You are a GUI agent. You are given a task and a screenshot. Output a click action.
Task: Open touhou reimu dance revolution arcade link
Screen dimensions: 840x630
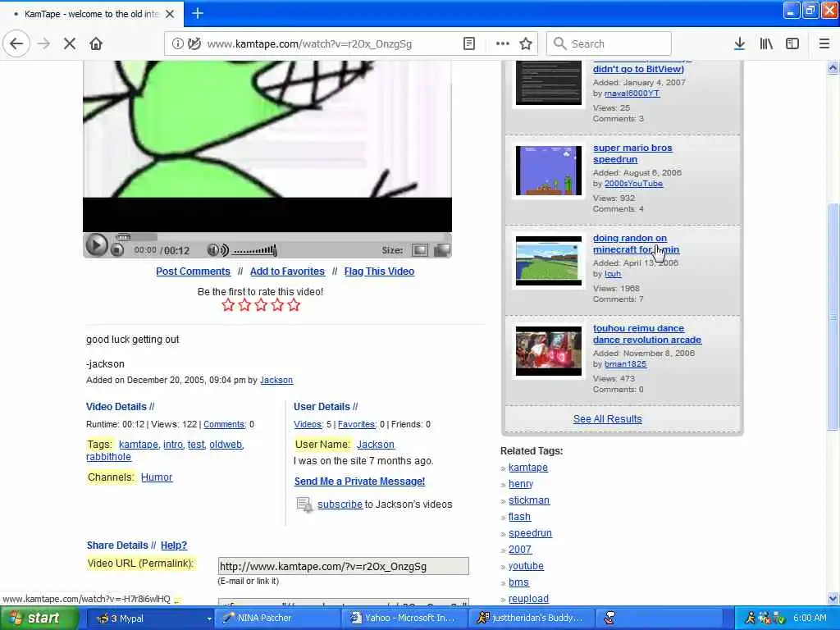coord(646,335)
